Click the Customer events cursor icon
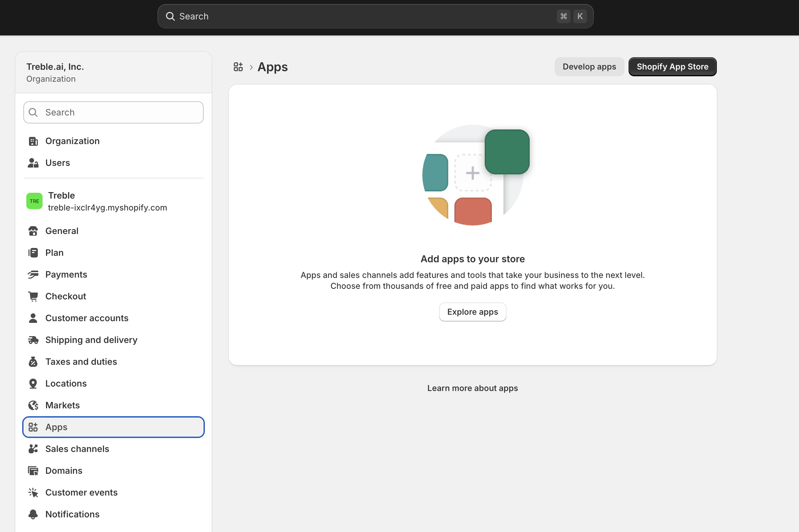Image resolution: width=799 pixels, height=532 pixels. click(x=33, y=492)
